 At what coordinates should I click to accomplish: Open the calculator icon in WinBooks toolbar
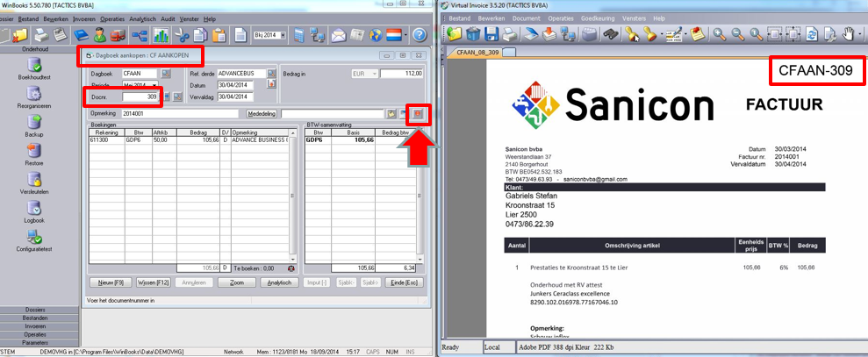(x=299, y=35)
